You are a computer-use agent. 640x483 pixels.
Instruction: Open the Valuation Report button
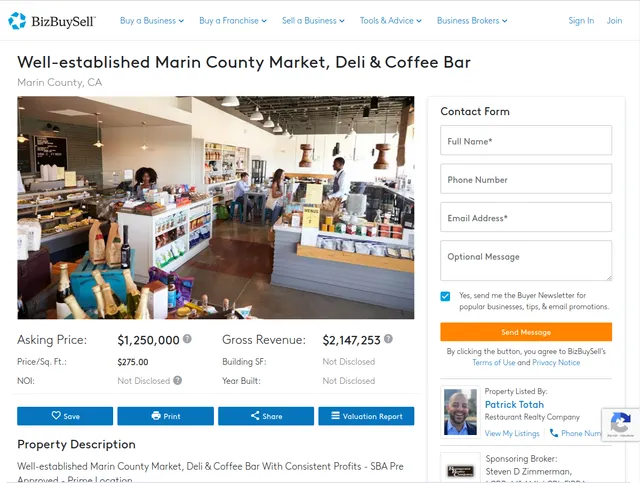[x=366, y=416]
